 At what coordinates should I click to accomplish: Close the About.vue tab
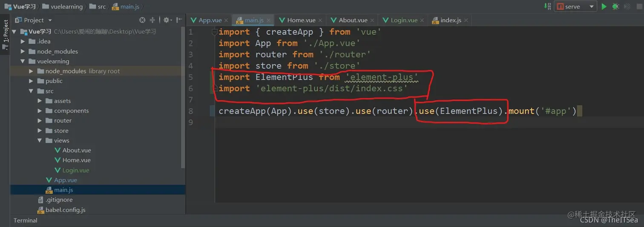[x=372, y=20]
